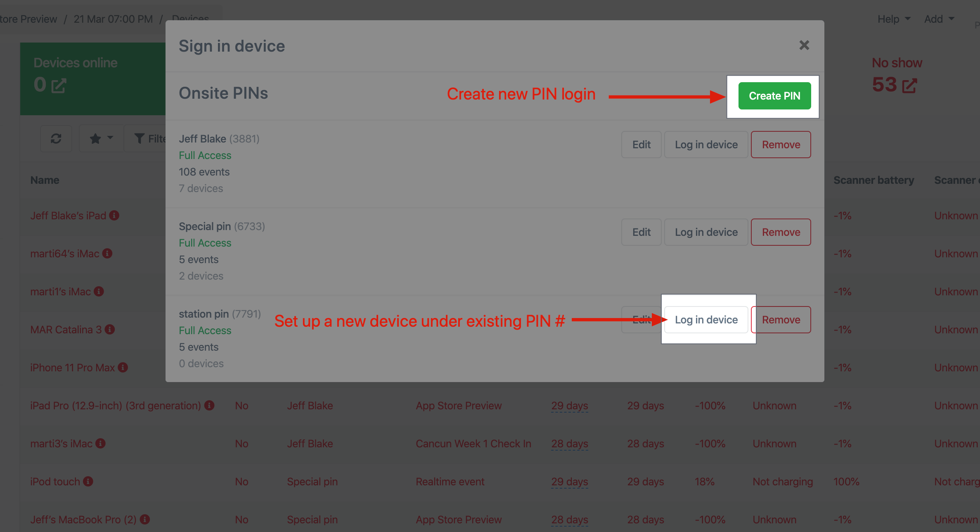980x532 pixels.
Task: Click the refresh icon in device toolbar
Action: tap(56, 138)
